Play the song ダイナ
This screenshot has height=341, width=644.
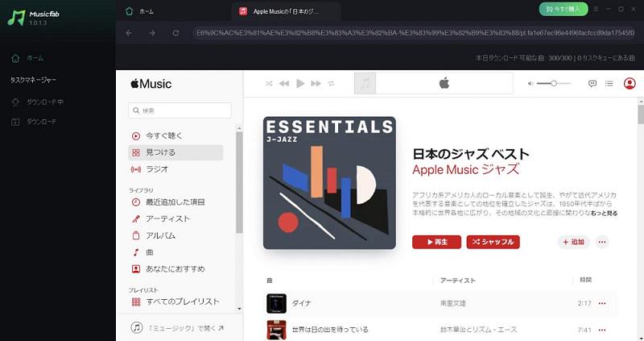pyautogui.click(x=302, y=303)
